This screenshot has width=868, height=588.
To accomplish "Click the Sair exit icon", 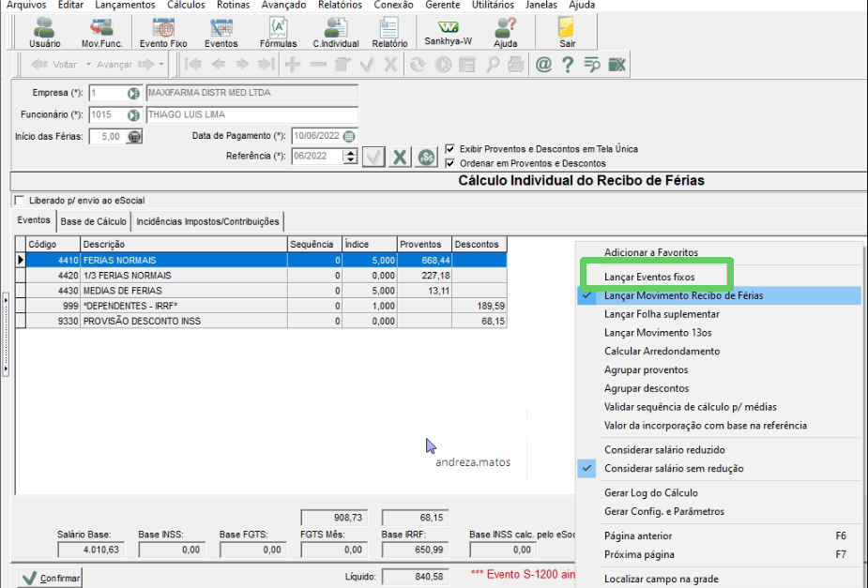I will 567,32.
